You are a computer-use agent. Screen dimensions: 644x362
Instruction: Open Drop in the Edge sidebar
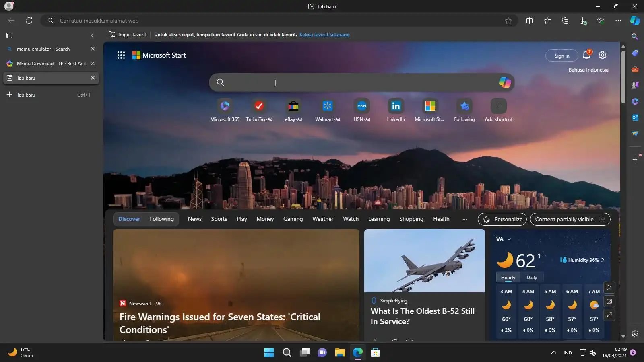pos(635,134)
